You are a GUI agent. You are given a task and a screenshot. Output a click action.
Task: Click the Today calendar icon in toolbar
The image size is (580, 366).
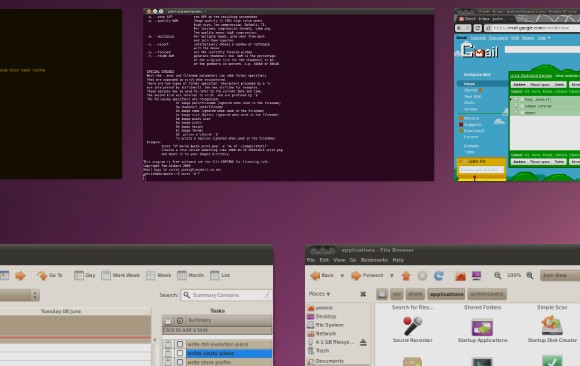click(4, 275)
